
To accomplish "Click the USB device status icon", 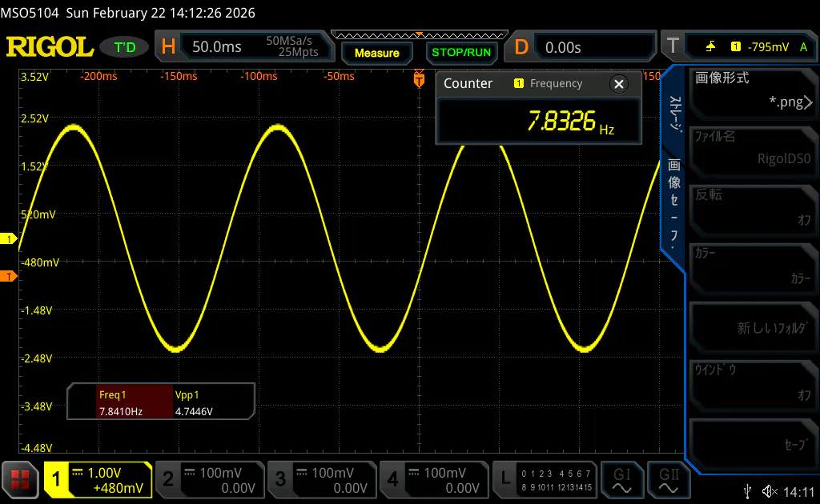I will click(747, 490).
